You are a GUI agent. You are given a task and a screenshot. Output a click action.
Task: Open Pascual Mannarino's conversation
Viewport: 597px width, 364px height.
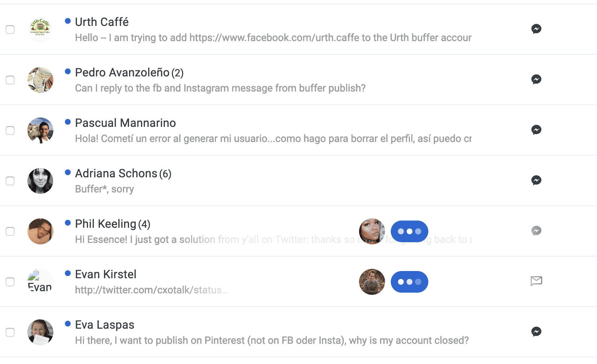pos(125,123)
